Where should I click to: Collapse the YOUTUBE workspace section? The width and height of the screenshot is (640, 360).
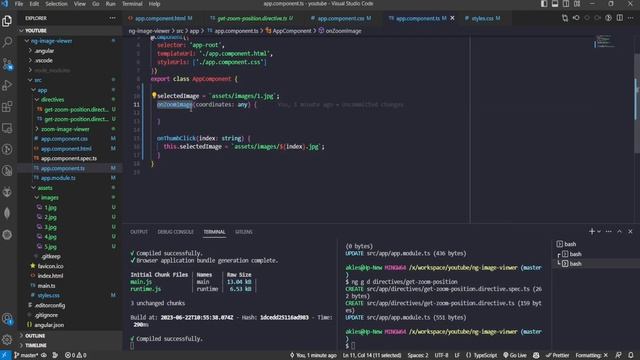point(69,31)
